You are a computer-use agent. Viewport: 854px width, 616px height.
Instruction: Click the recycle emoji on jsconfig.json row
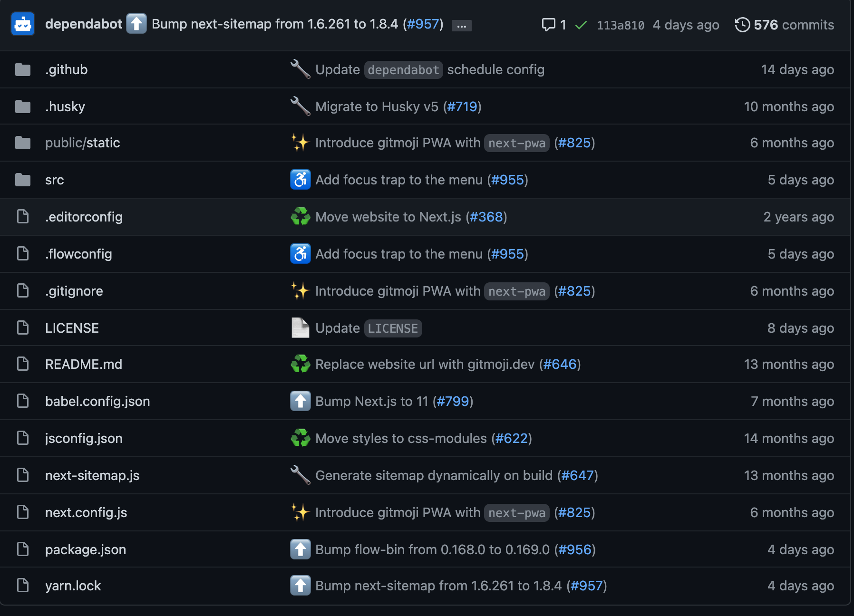coord(301,438)
